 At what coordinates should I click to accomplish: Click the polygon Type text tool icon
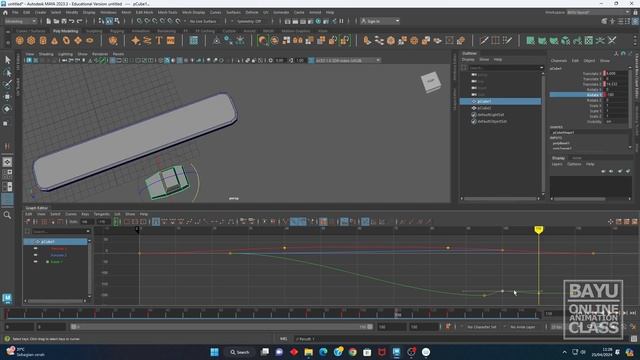(x=159, y=40)
